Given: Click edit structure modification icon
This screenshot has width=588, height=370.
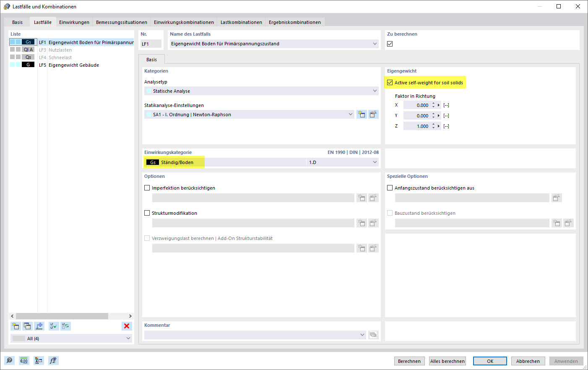Looking at the screenshot, I should [x=373, y=223].
